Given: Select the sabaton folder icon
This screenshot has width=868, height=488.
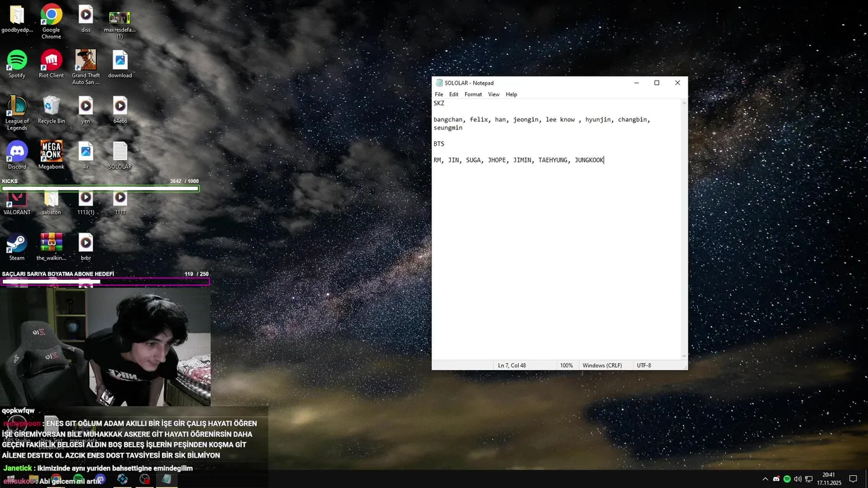Looking at the screenshot, I should [x=51, y=203].
